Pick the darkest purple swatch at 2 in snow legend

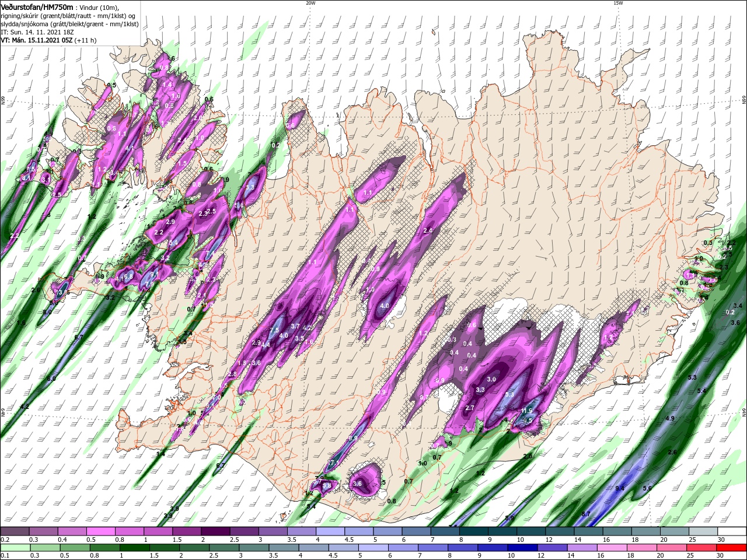(x=215, y=531)
